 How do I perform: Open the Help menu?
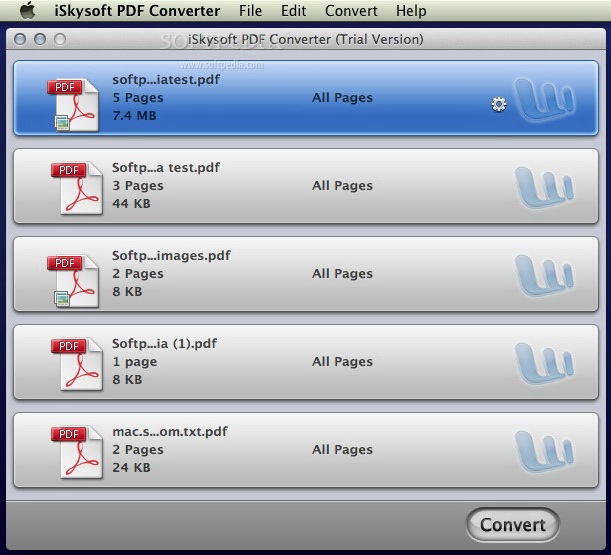[x=411, y=11]
